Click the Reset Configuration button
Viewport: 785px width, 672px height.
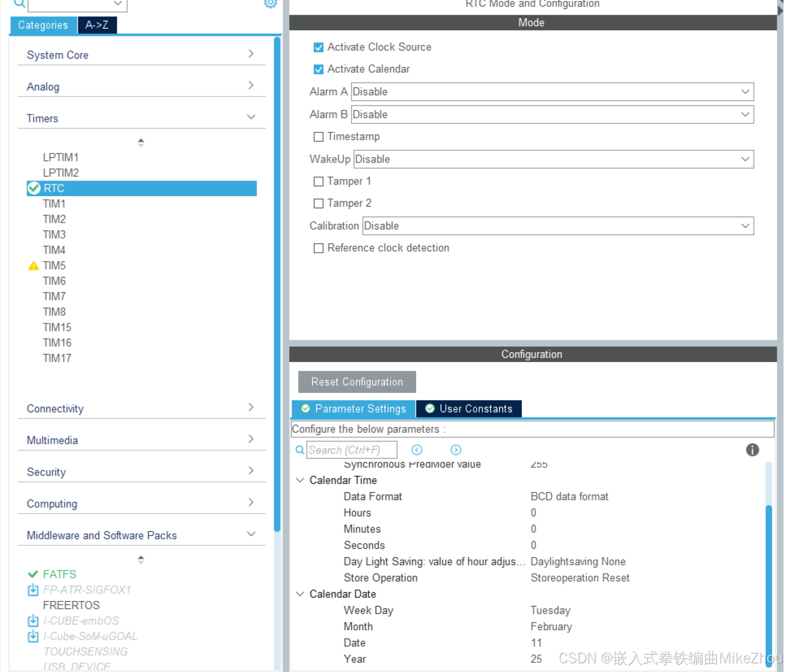pyautogui.click(x=357, y=382)
